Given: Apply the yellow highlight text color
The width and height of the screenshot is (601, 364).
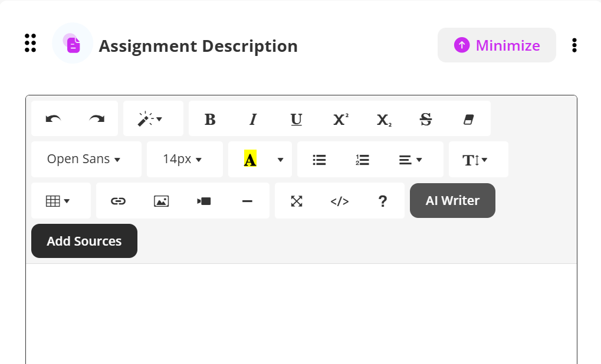Looking at the screenshot, I should tap(250, 159).
